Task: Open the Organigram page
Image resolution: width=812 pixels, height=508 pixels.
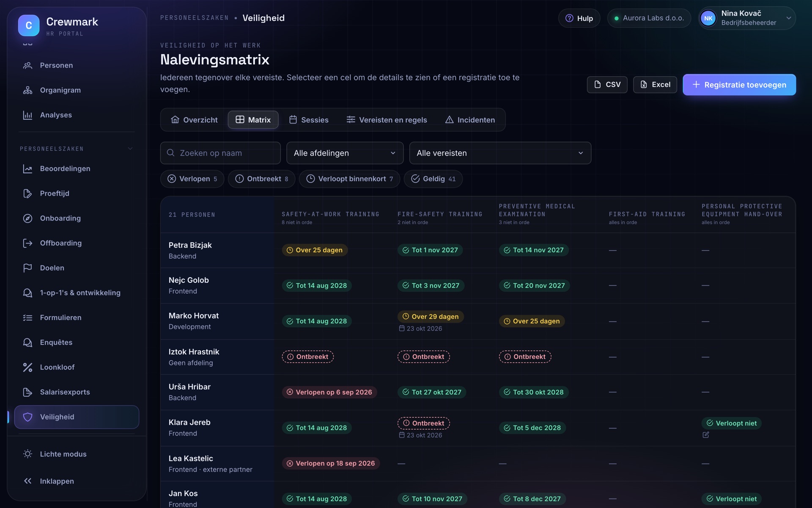Action: (x=77, y=90)
